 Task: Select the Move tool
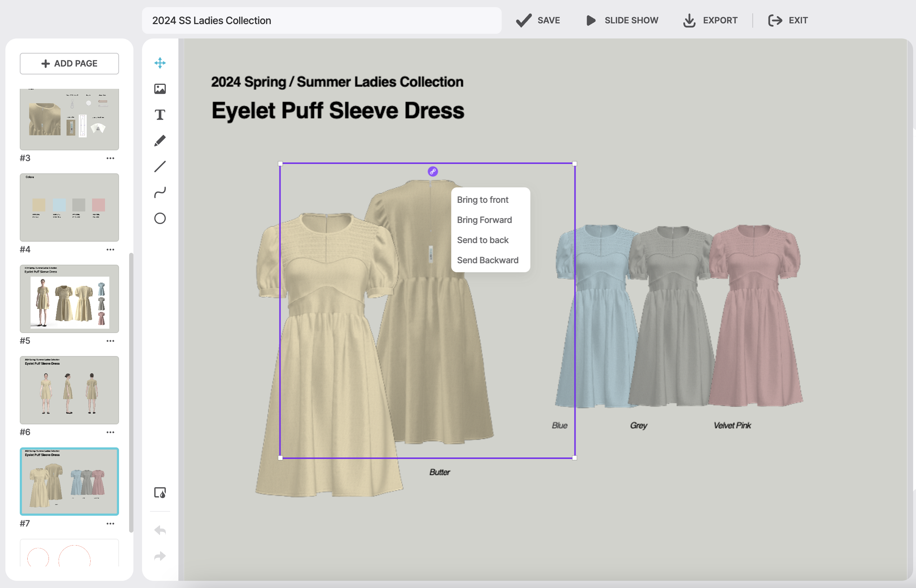[160, 63]
